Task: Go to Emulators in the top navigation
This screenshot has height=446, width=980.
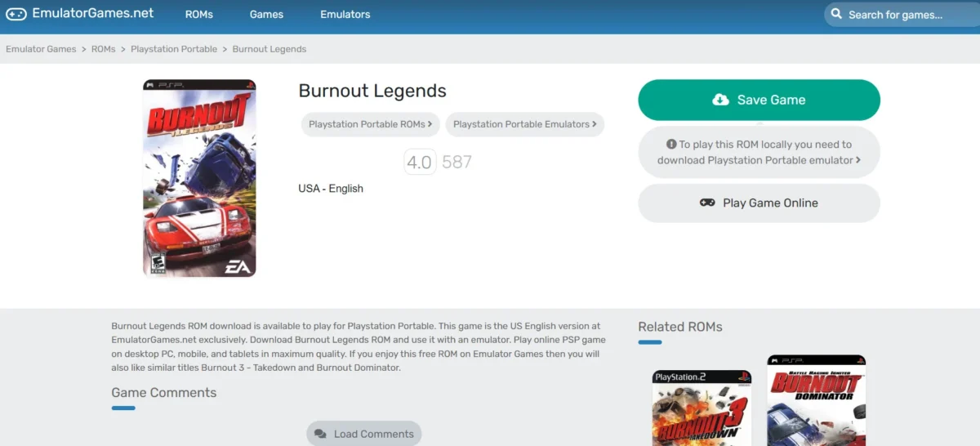Action: (x=345, y=15)
